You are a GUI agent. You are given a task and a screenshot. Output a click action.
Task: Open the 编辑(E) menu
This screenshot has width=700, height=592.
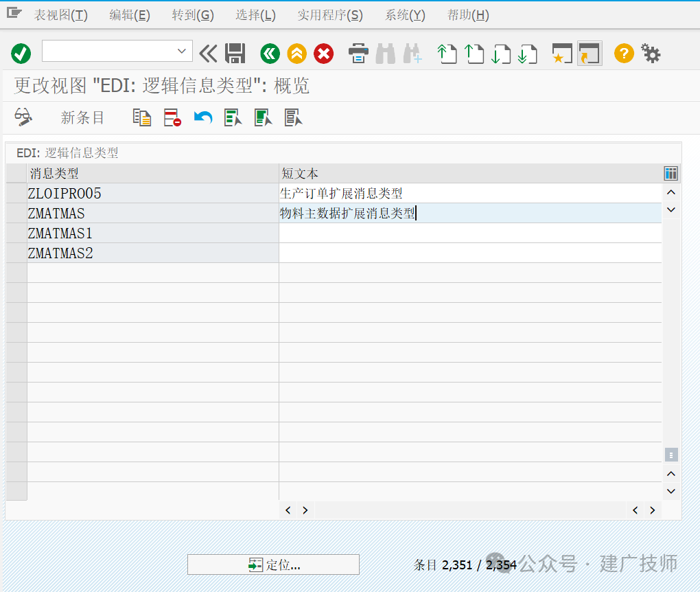[x=130, y=15]
